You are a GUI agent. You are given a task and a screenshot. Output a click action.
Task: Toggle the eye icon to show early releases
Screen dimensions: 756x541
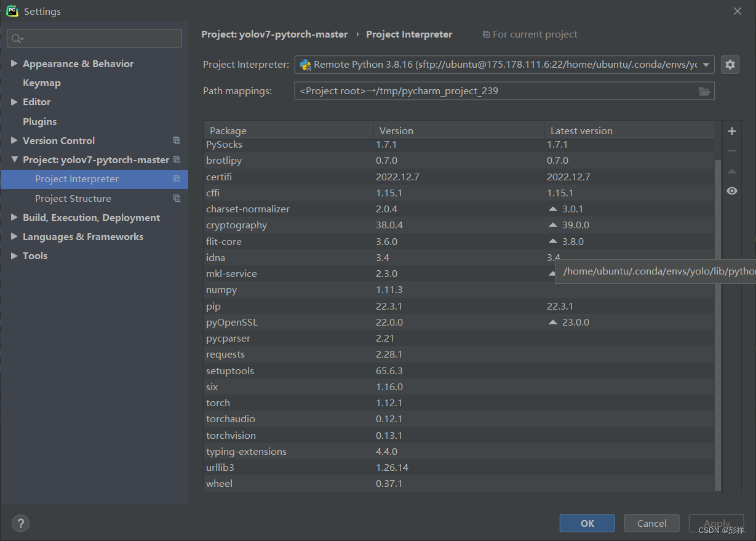point(732,191)
